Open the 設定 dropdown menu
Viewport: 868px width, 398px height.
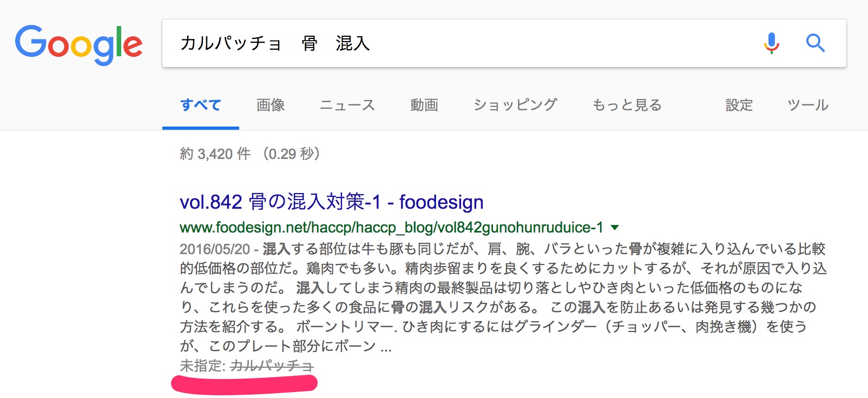(739, 105)
